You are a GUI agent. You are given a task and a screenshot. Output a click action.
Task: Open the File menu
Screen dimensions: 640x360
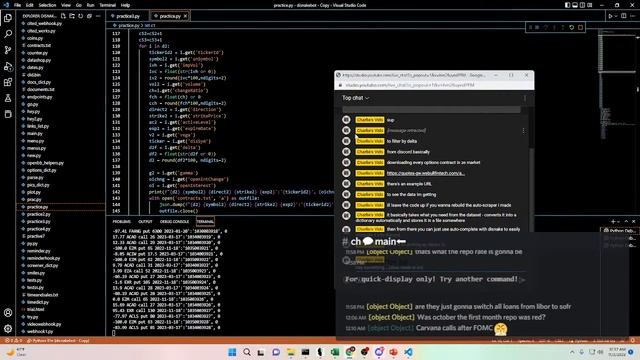pos(18,5)
